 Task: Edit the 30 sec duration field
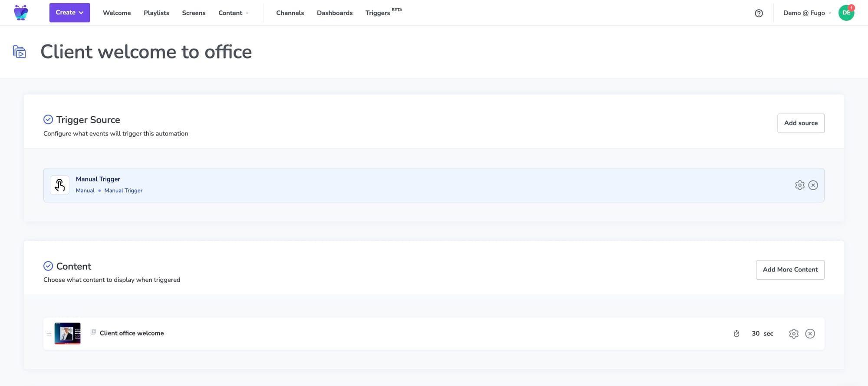tap(756, 333)
